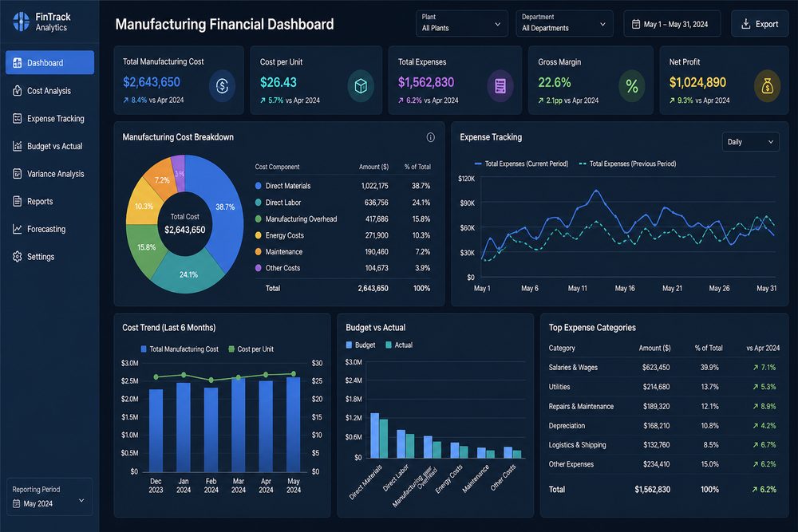Click the dollar icon on Total Manufacturing Cost

(222, 86)
